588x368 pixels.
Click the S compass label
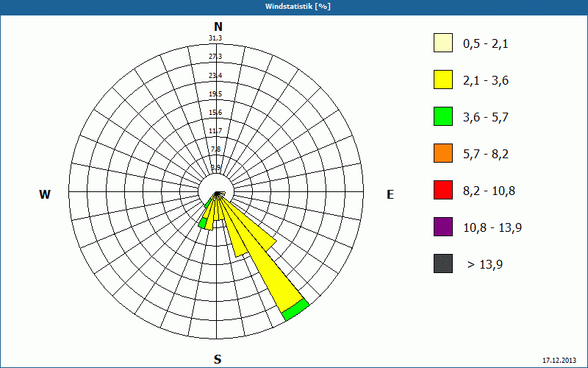218,360
